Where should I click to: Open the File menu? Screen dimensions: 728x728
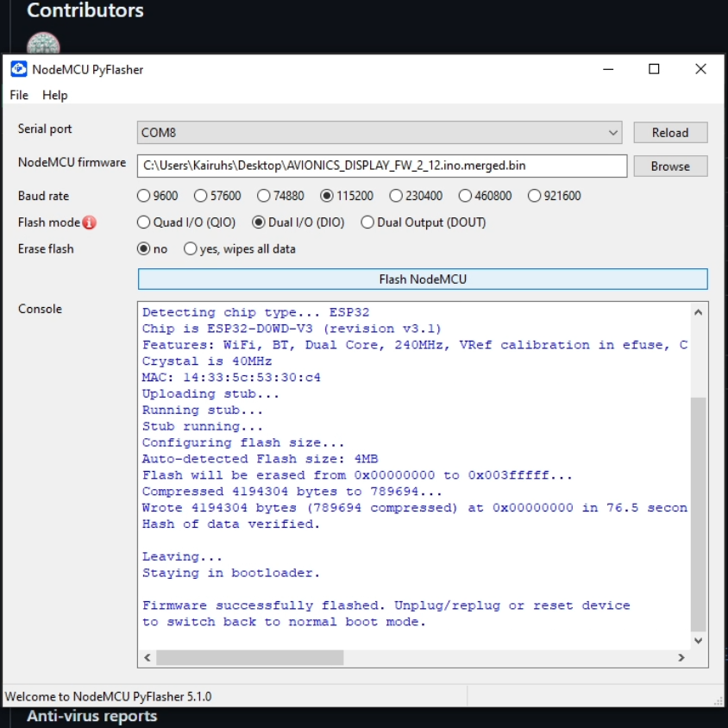pyautogui.click(x=19, y=95)
